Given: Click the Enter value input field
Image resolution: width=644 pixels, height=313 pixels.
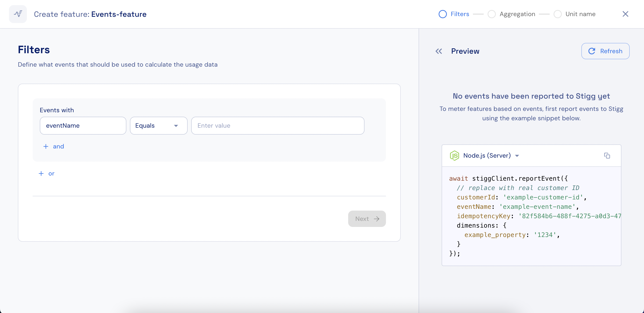Looking at the screenshot, I should [x=278, y=126].
